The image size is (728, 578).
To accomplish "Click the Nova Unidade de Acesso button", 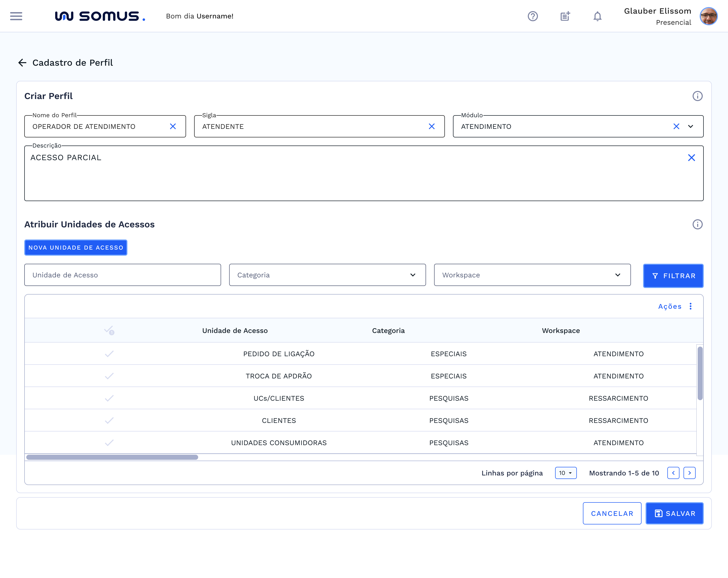I will point(76,248).
